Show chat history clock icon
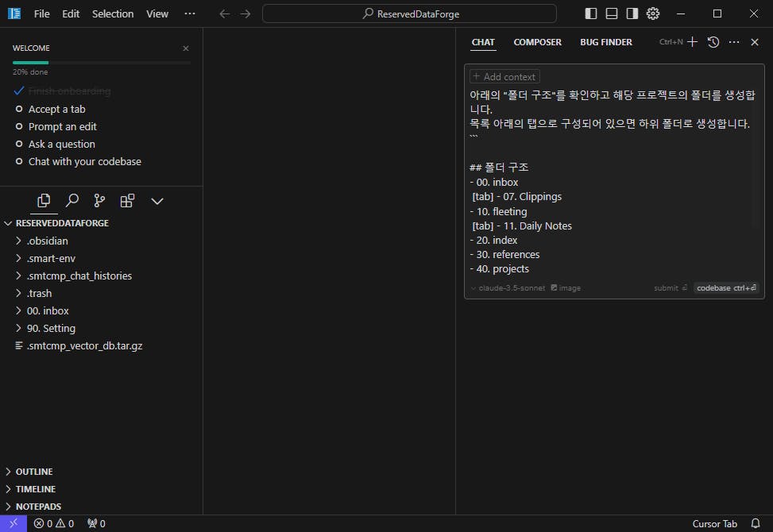The image size is (773, 532). point(713,42)
